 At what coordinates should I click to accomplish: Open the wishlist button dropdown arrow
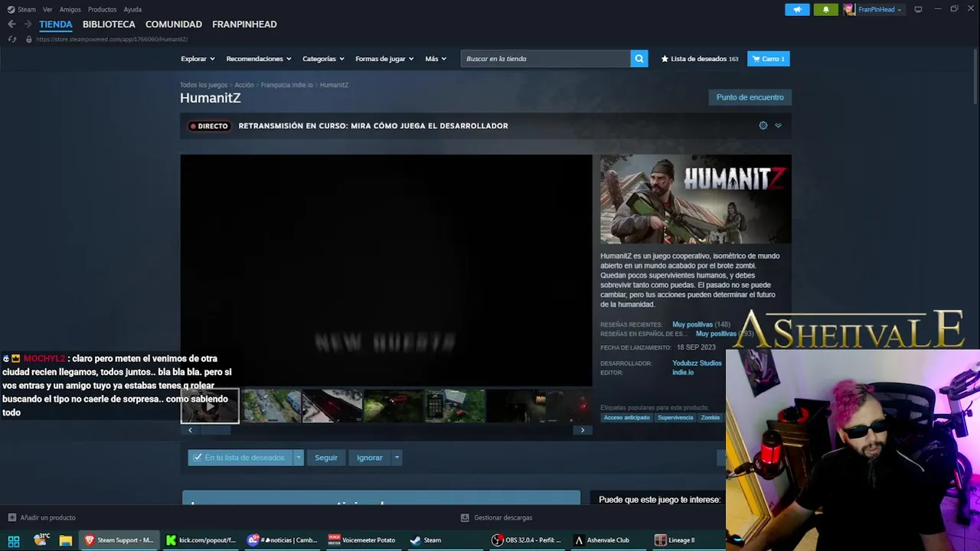pos(298,458)
